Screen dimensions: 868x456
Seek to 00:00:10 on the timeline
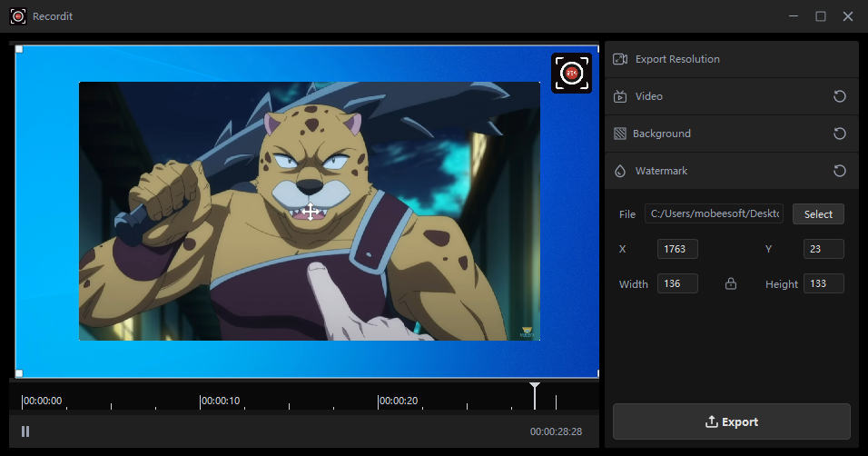[x=202, y=401]
